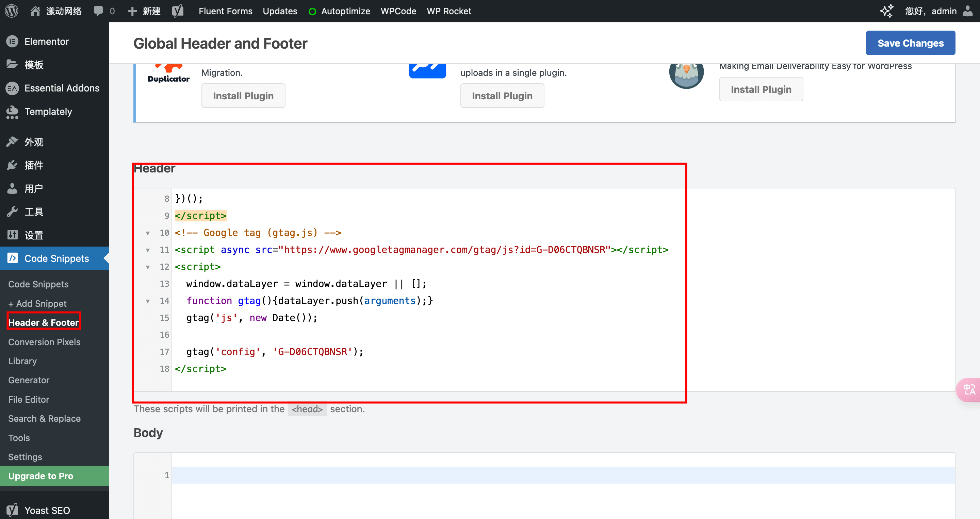
Task: Click the sparkle AI icon in admin bar
Action: [x=886, y=11]
